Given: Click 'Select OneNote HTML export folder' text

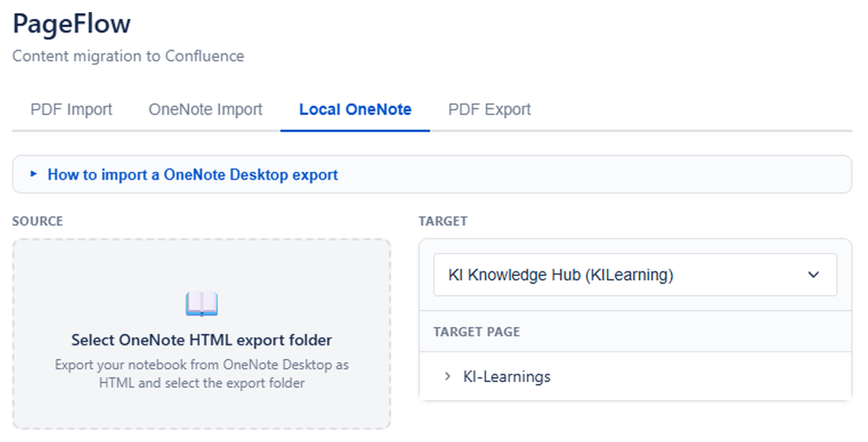Looking at the screenshot, I should (x=202, y=339).
